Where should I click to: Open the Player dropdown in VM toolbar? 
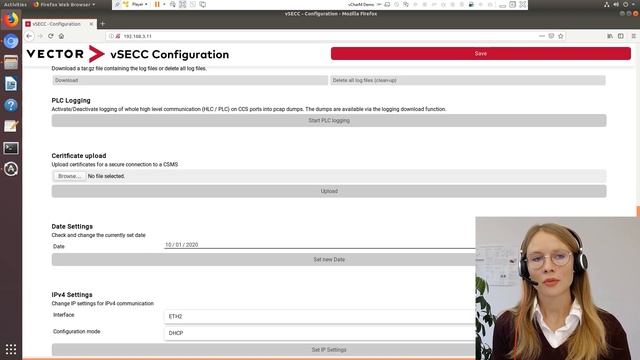pyautogui.click(x=139, y=4)
